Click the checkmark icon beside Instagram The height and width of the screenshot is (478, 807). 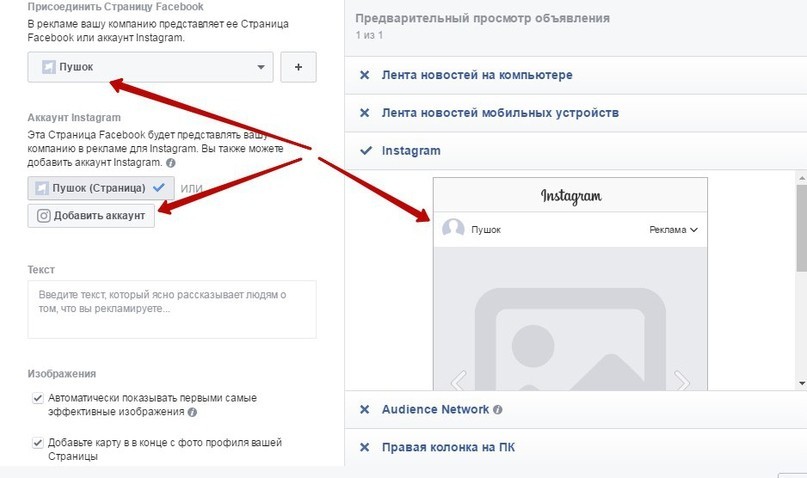(x=365, y=151)
